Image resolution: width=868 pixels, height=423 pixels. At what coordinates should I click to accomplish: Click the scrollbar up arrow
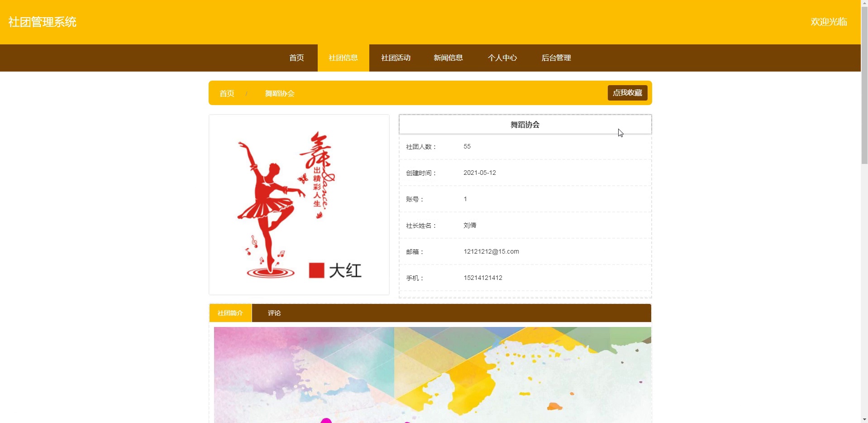pyautogui.click(x=864, y=4)
